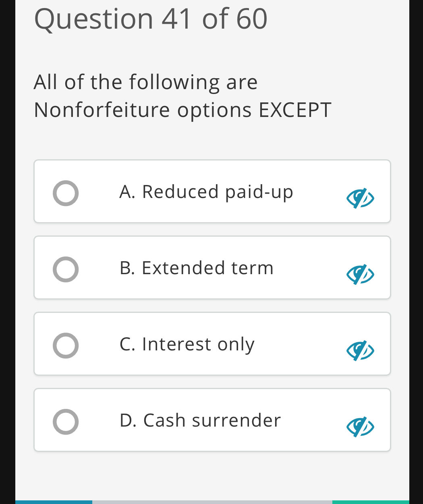
Task: Click the eliminate icon for Cash surrender
Action: tap(361, 427)
